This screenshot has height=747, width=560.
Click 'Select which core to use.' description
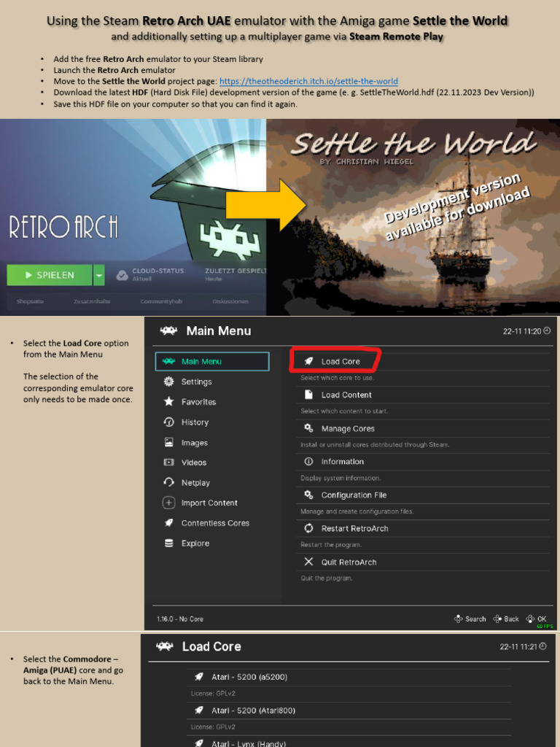pyautogui.click(x=337, y=378)
